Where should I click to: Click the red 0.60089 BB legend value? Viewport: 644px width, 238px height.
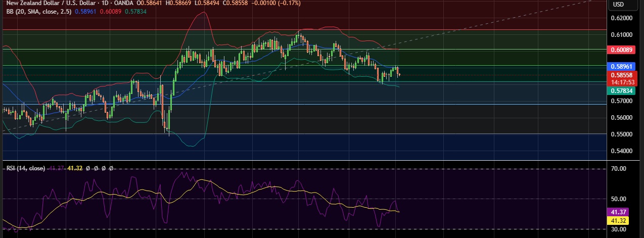111,11
